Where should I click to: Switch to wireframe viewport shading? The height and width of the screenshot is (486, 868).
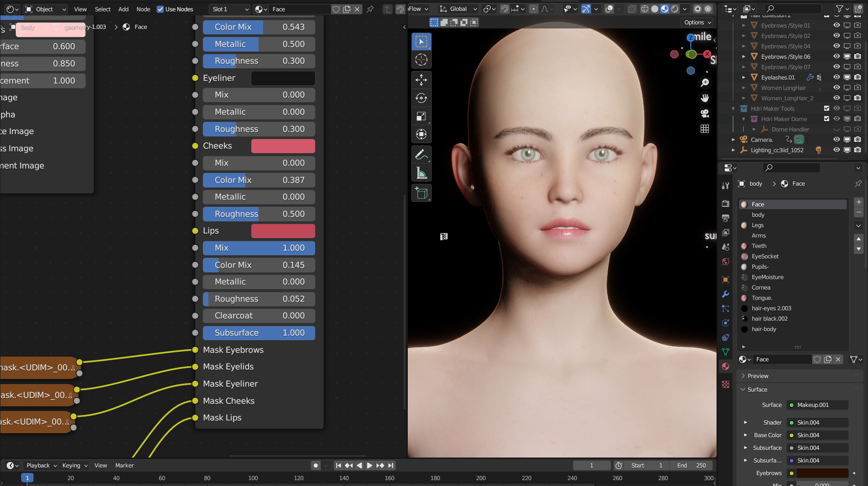point(645,9)
